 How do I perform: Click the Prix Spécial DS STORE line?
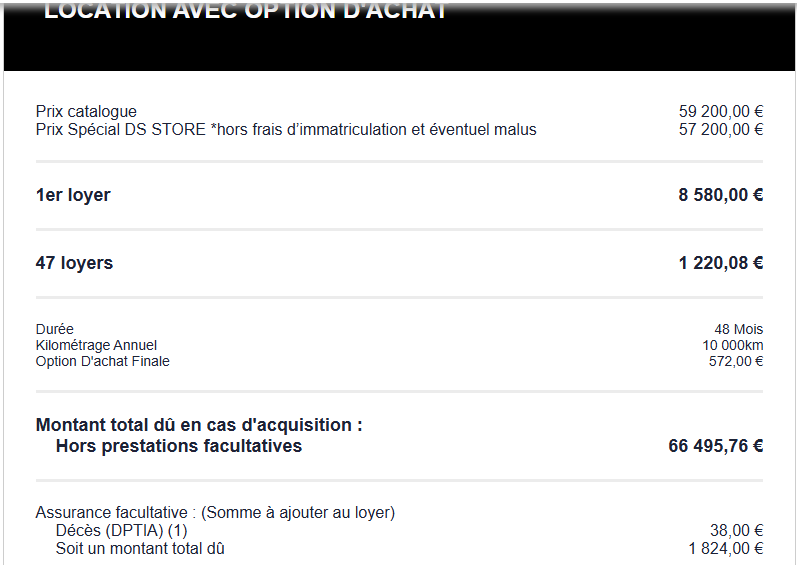pos(286,130)
